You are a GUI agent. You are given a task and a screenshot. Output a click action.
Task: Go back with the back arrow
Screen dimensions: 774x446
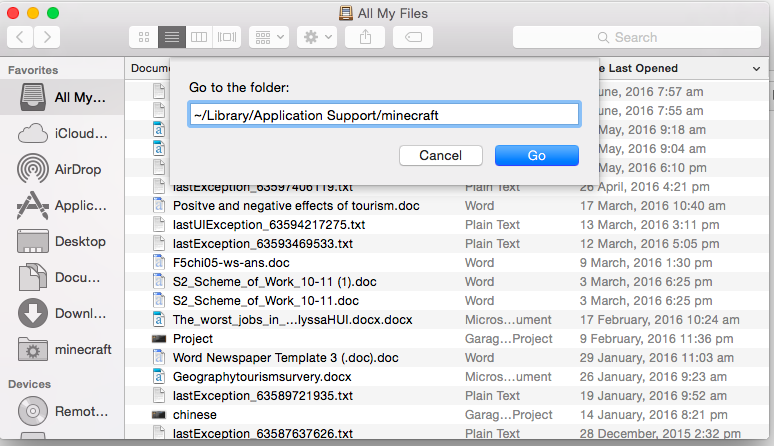click(x=21, y=37)
